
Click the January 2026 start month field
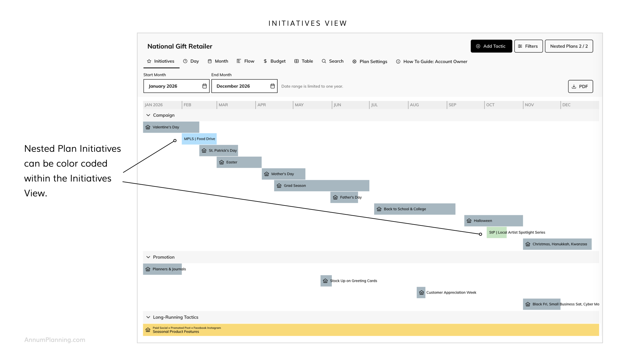(172, 86)
